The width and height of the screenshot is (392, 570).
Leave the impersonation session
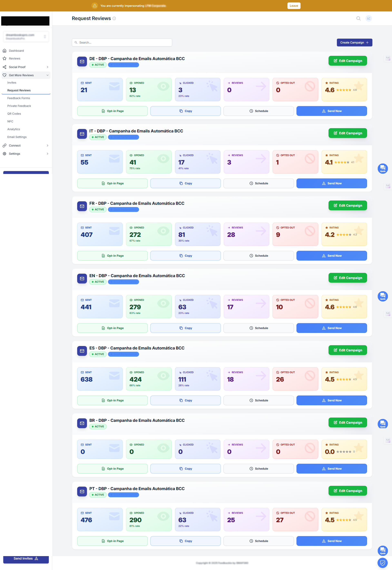click(x=294, y=6)
